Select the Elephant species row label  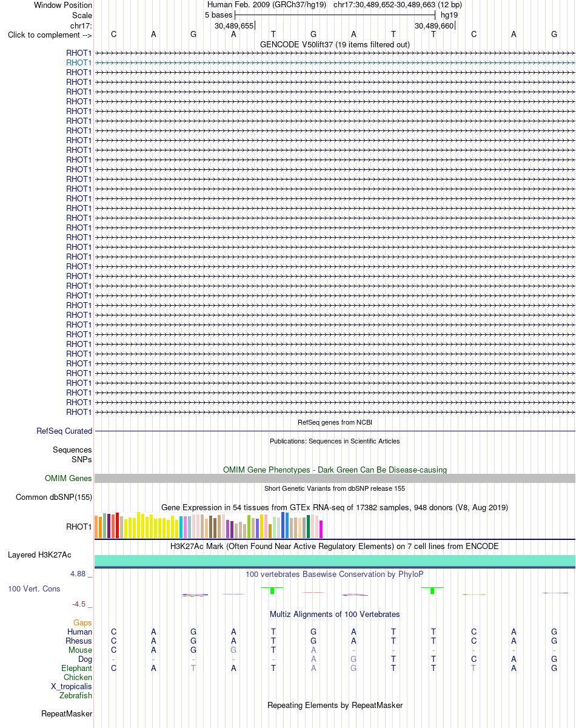point(76,668)
